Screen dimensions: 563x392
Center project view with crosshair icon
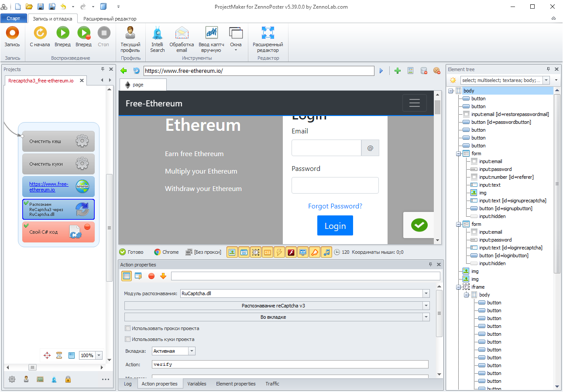point(47,355)
